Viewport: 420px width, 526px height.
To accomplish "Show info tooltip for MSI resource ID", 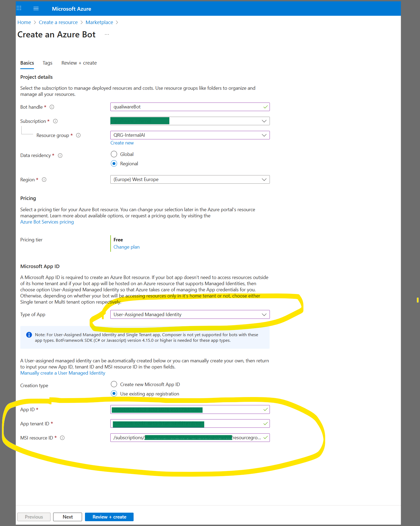I will [x=62, y=438].
